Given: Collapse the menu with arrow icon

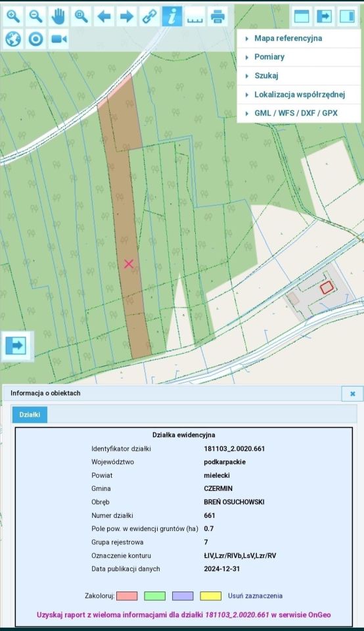Looking at the screenshot, I should pyautogui.click(x=324, y=16).
